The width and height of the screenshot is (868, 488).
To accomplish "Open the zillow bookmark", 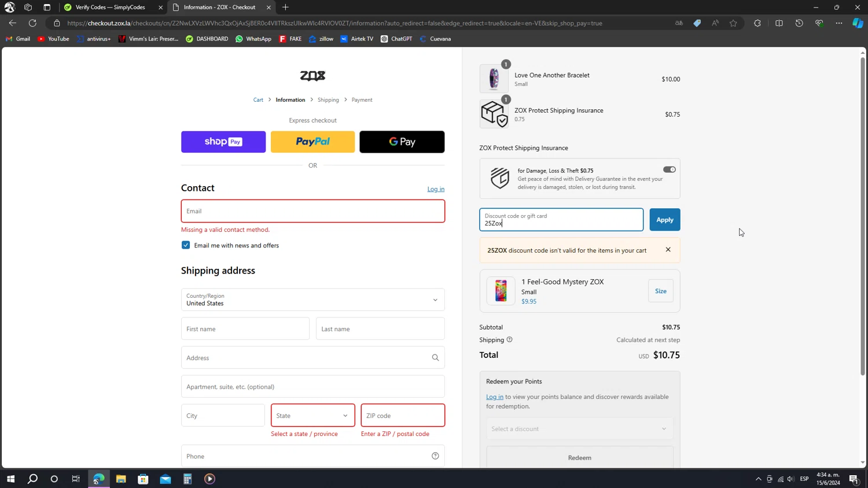I will click(321, 39).
